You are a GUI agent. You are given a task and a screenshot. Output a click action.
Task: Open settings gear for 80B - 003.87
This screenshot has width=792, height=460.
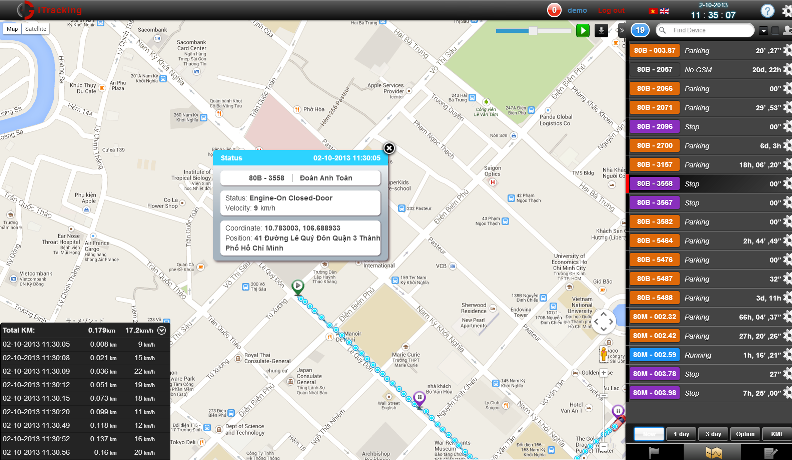tap(787, 50)
